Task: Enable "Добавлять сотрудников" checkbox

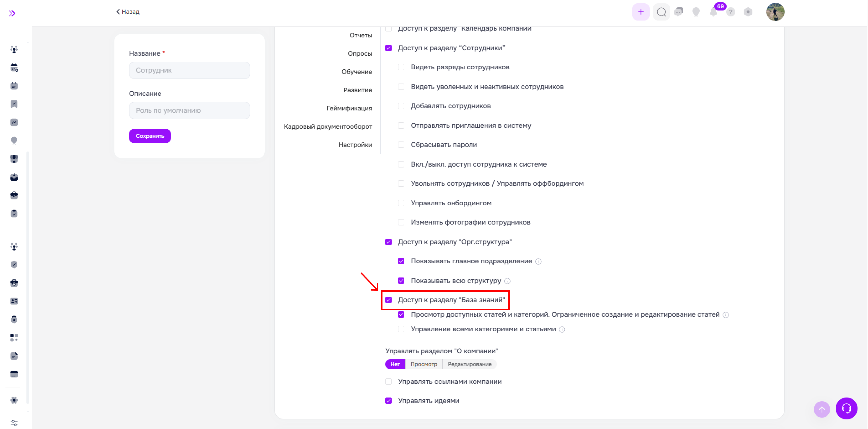Action: (x=401, y=106)
